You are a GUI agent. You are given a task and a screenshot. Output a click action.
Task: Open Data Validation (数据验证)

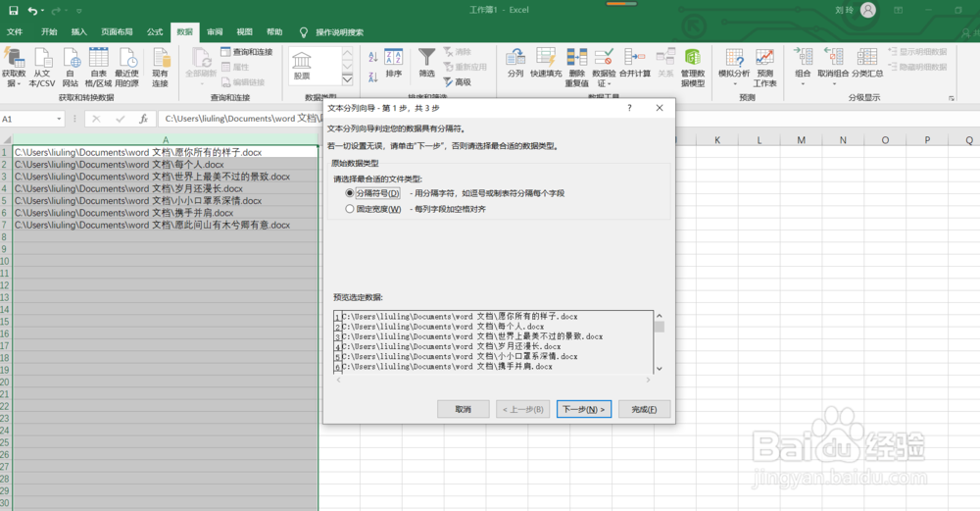click(x=604, y=68)
